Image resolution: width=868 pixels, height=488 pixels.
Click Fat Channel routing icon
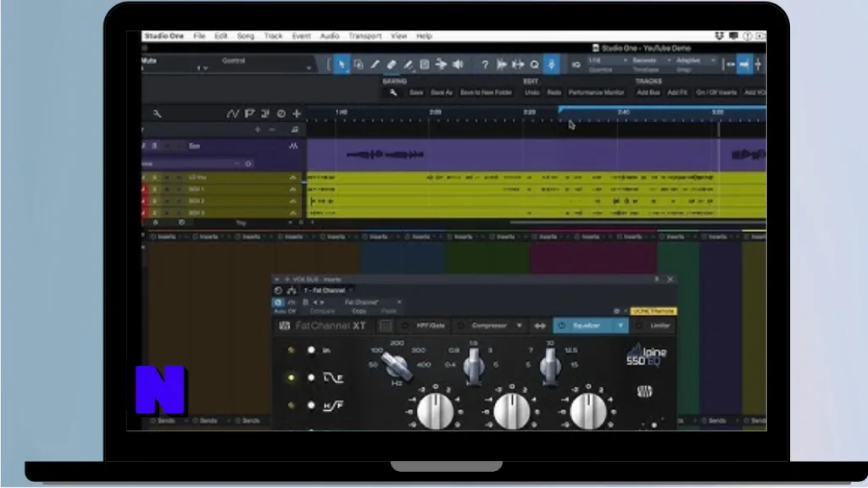(x=292, y=291)
